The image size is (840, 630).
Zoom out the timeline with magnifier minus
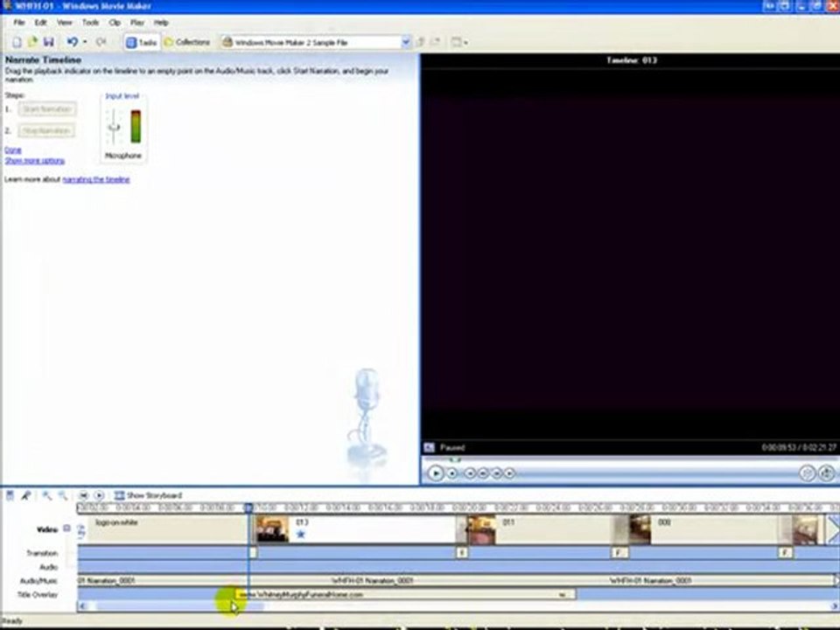point(63,495)
